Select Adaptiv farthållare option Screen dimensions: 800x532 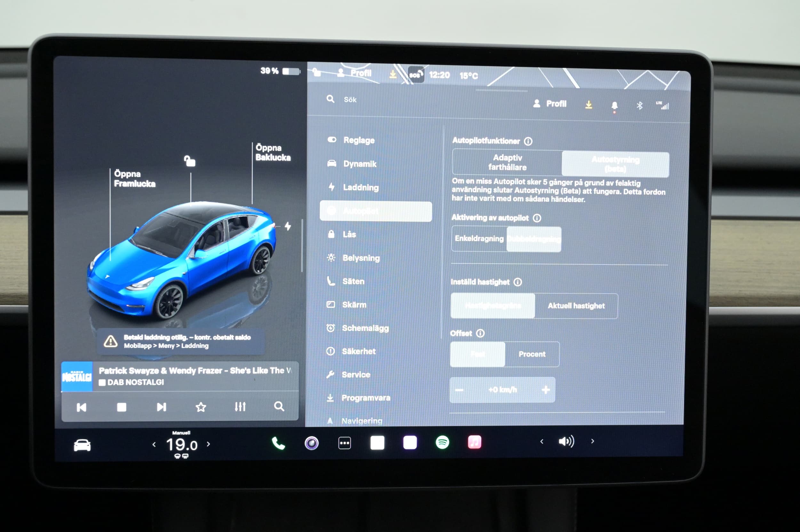507,163
